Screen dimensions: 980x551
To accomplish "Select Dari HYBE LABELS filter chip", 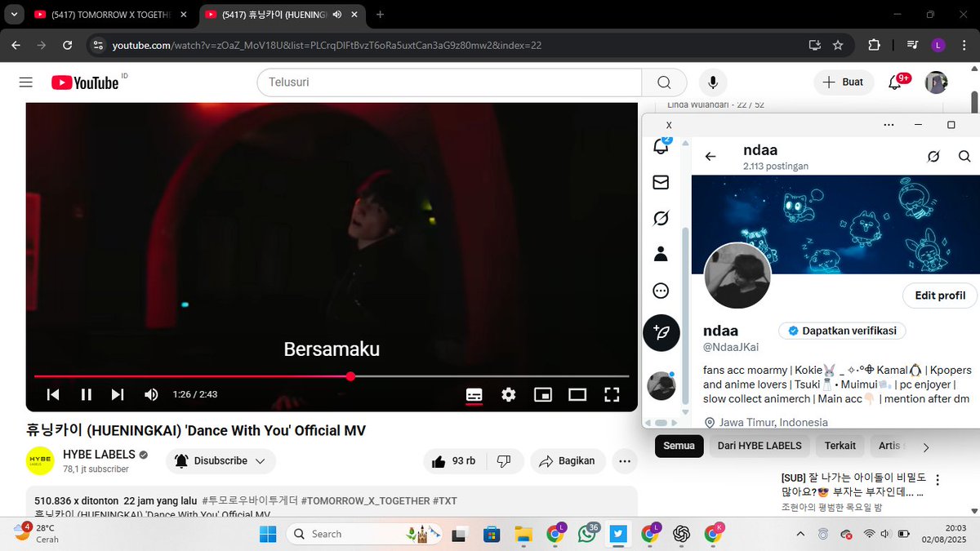I will coord(759,446).
